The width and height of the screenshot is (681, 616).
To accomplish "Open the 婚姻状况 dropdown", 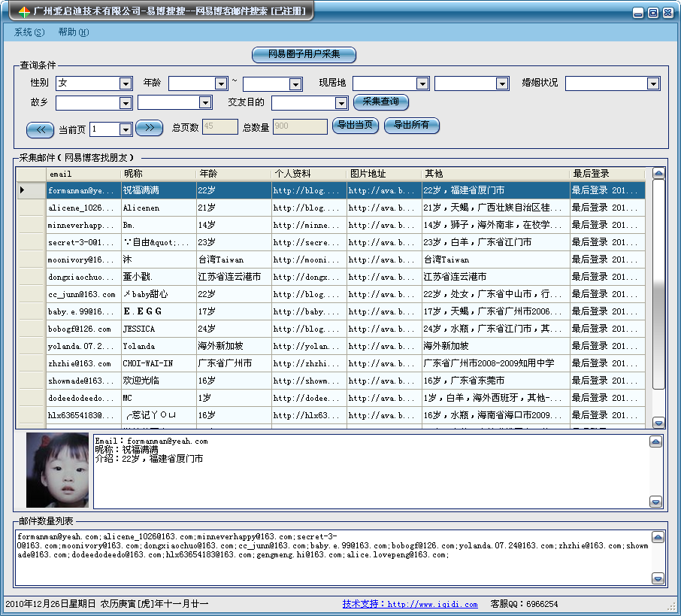I will pyautogui.click(x=652, y=83).
